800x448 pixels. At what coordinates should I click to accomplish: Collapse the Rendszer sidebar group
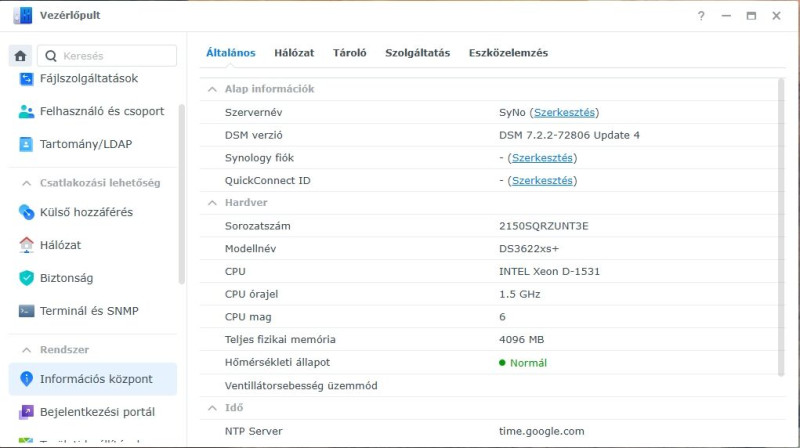27,350
